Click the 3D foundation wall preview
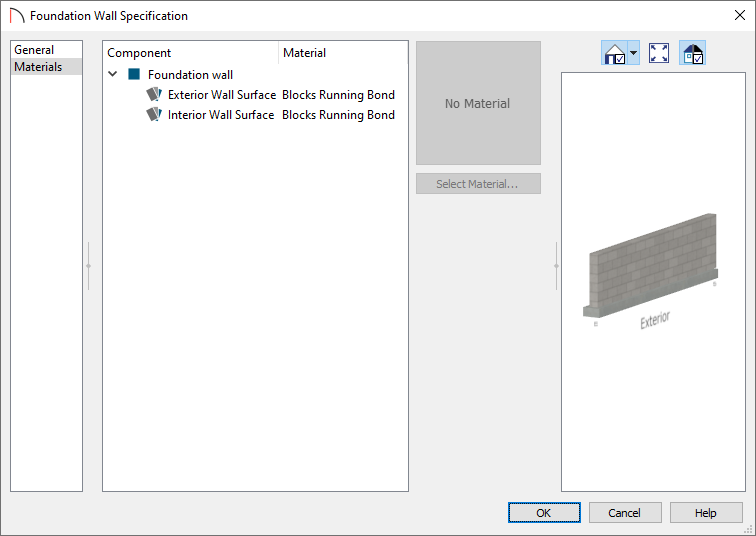Image resolution: width=756 pixels, height=536 pixels. point(651,265)
